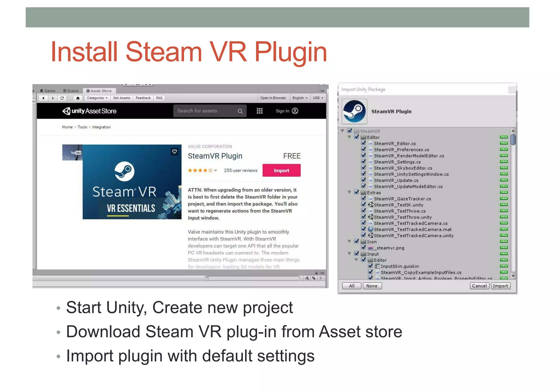
Task: Click the Asset Store forward navigation arrow
Action: [x=53, y=98]
